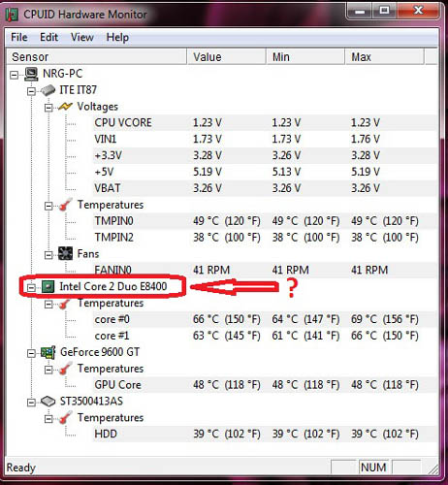
Task: Click the Intel Core 2 Duo CPU icon
Action: (48, 286)
